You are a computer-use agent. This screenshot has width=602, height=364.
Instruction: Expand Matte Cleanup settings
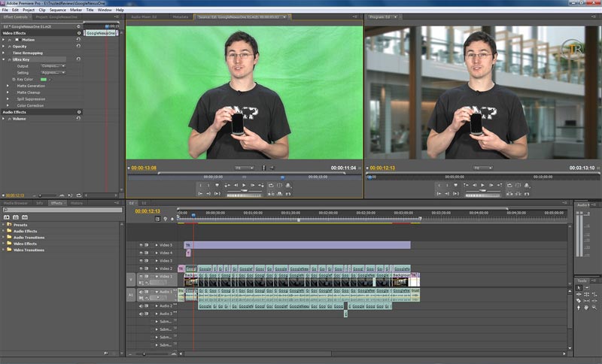[8, 93]
